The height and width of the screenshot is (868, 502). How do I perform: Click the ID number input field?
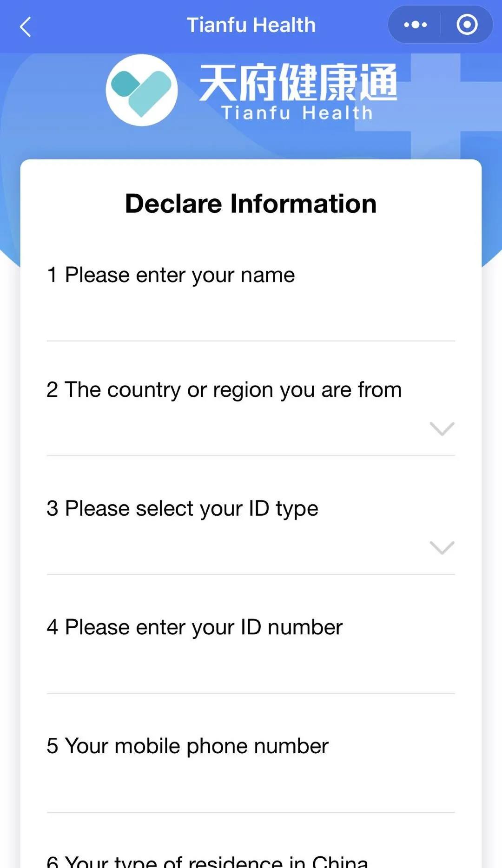point(251,667)
